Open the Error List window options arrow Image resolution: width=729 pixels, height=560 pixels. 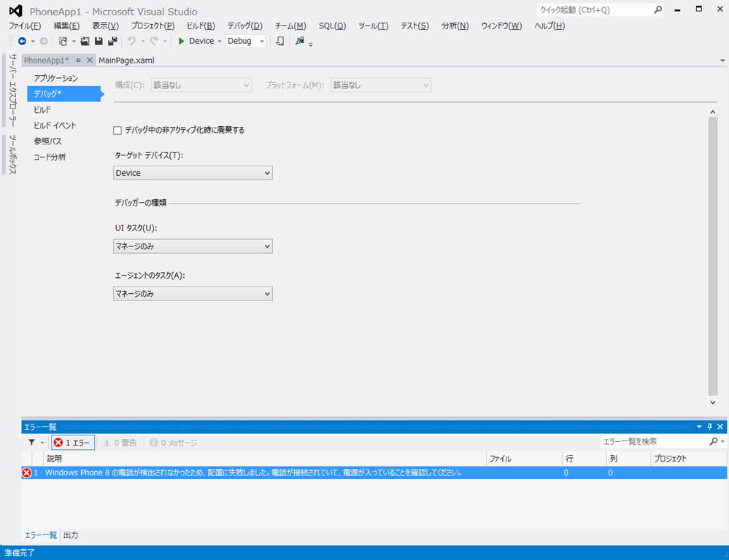click(x=699, y=427)
